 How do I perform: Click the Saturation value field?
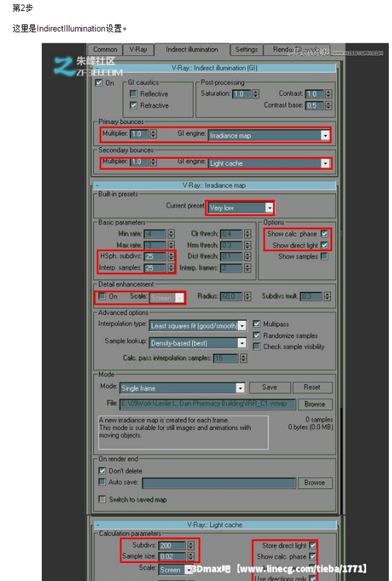tap(242, 94)
